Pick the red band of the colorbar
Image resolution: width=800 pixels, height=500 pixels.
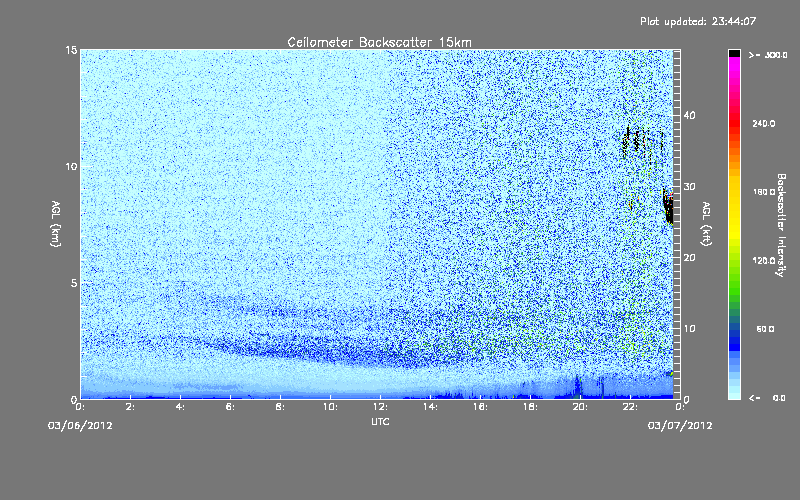(734, 122)
